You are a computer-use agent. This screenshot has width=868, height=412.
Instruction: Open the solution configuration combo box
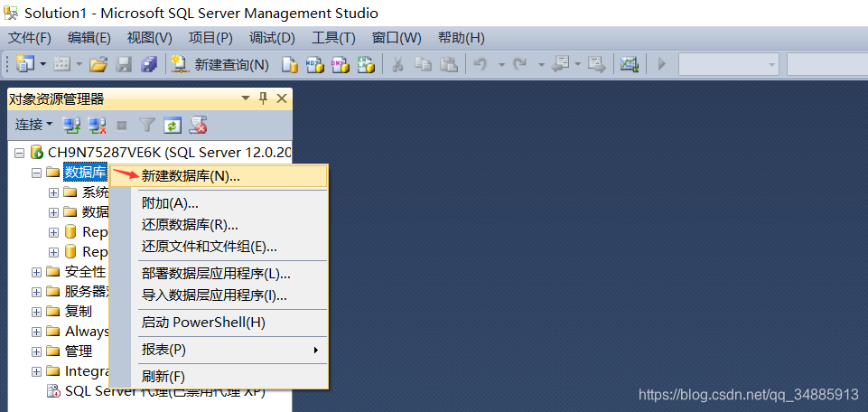click(x=729, y=64)
